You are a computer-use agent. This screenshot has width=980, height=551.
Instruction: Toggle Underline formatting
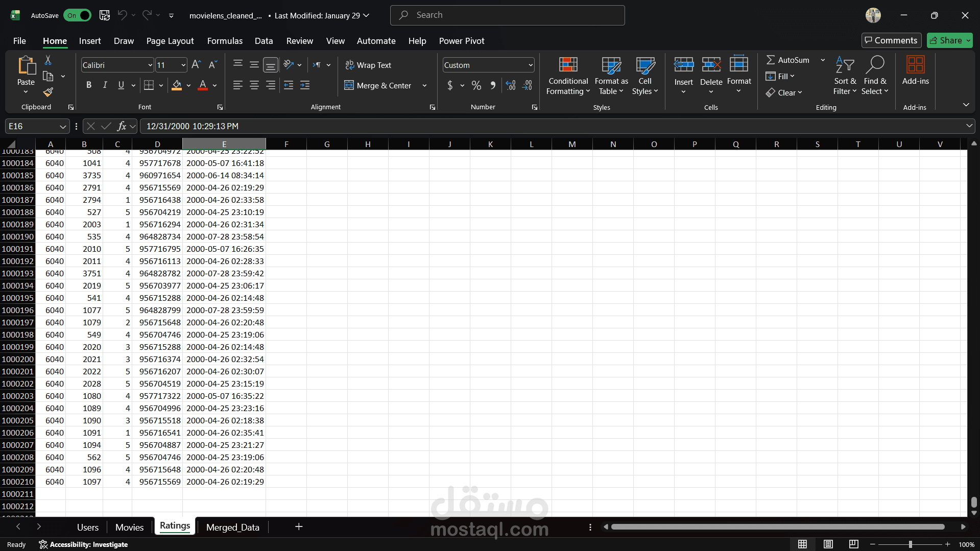121,85
